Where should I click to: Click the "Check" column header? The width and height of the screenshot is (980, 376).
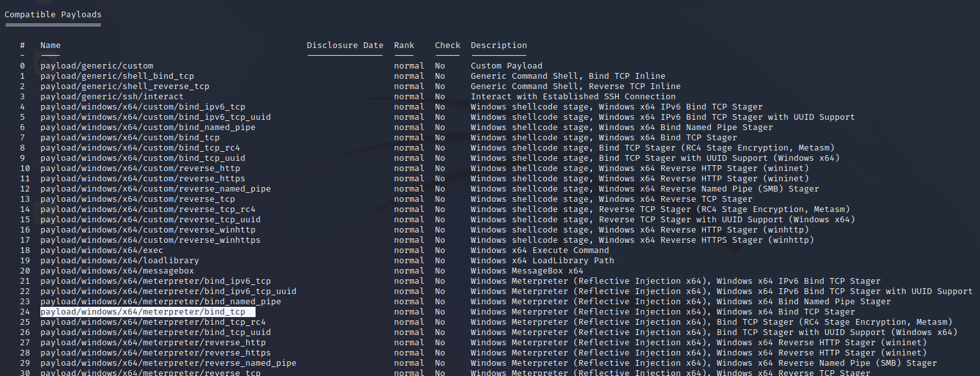(x=448, y=45)
